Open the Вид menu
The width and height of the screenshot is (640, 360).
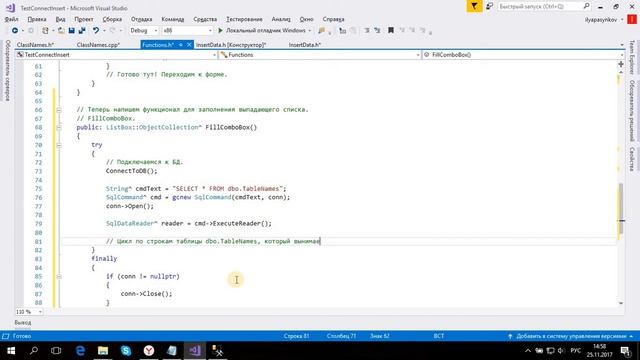(x=60, y=19)
